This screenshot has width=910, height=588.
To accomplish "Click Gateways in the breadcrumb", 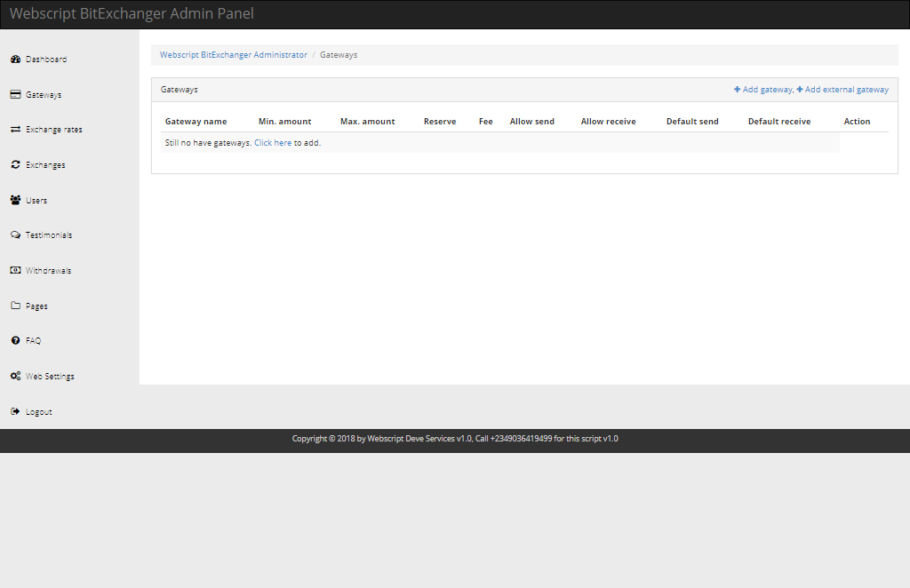I will (339, 54).
